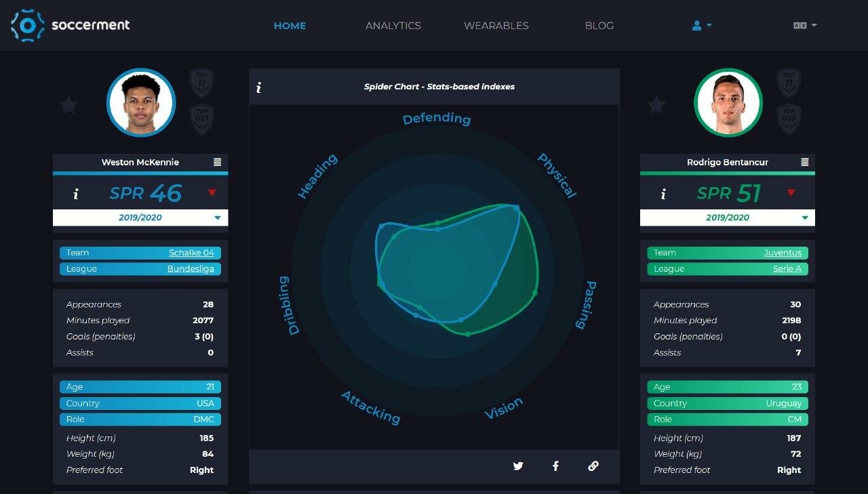Screen dimensions: 868x494
Task: Go to the HOME menu item
Action: click(x=290, y=26)
